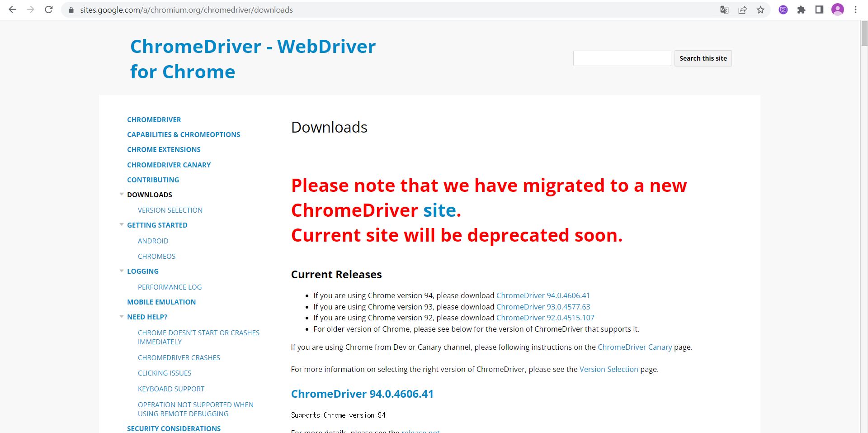This screenshot has height=433, width=868.
Task: Open ChromeDriver in the sidebar
Action: (x=154, y=119)
